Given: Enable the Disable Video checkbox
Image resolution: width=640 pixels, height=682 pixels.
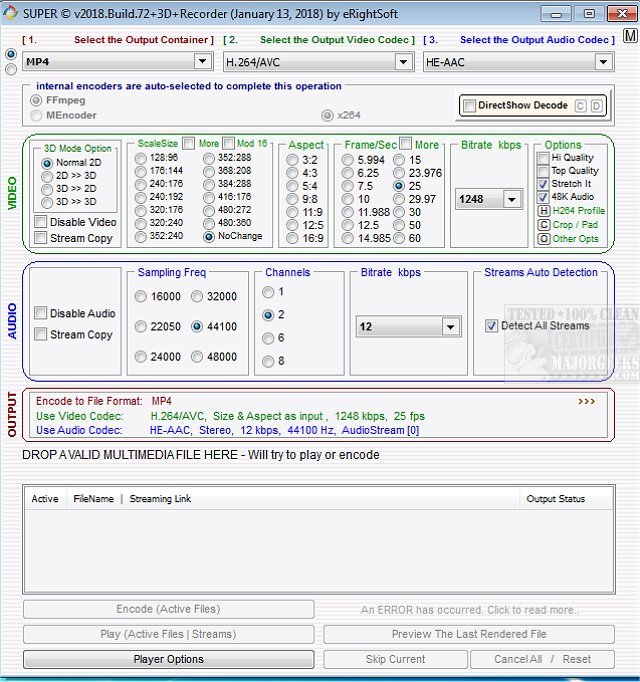Looking at the screenshot, I should pyautogui.click(x=41, y=222).
